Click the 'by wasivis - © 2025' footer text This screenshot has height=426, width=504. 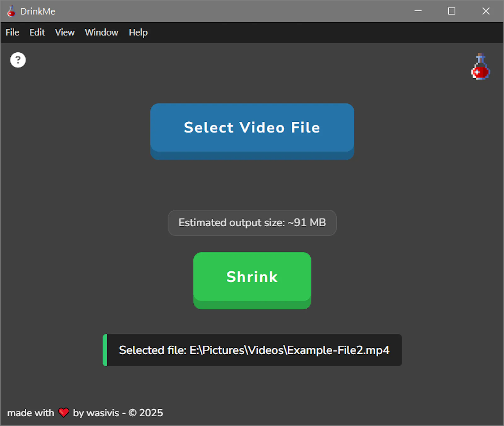click(118, 413)
